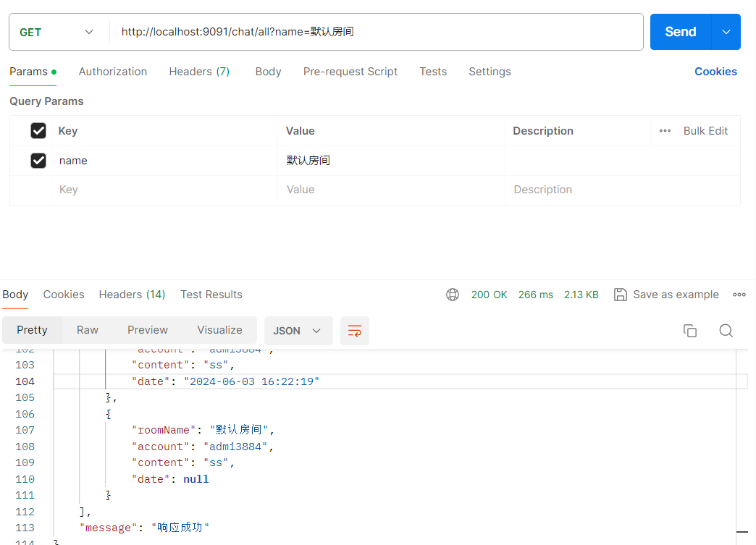Click the "roomName" line 107
Image resolution: width=756 pixels, height=545 pixels.
[203, 430]
